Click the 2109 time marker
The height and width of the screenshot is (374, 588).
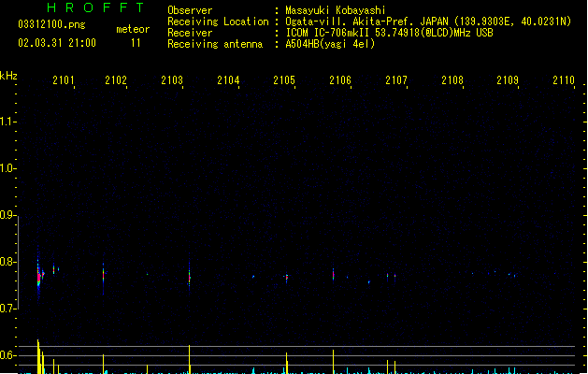click(508, 80)
